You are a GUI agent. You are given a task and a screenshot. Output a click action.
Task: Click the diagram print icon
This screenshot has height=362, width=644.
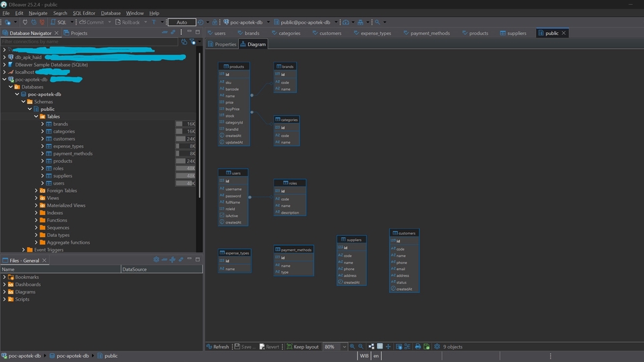[x=417, y=347]
